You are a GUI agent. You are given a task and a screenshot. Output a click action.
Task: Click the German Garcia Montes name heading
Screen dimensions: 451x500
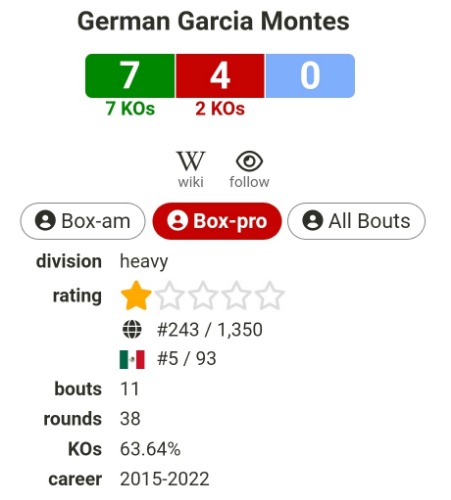(x=213, y=21)
